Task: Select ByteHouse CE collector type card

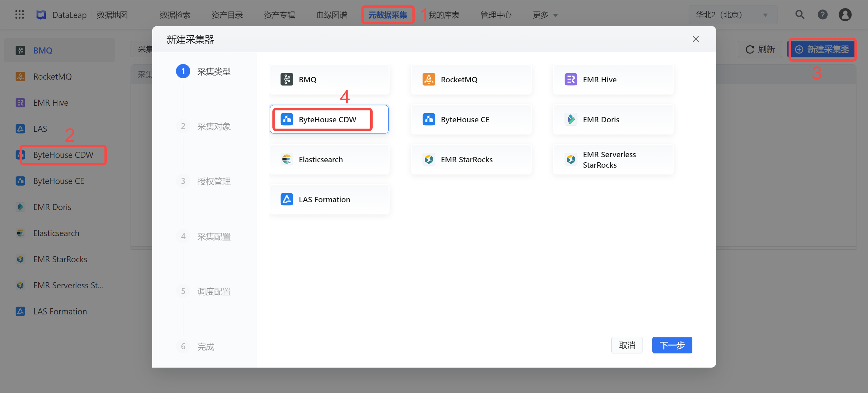Action: click(471, 120)
